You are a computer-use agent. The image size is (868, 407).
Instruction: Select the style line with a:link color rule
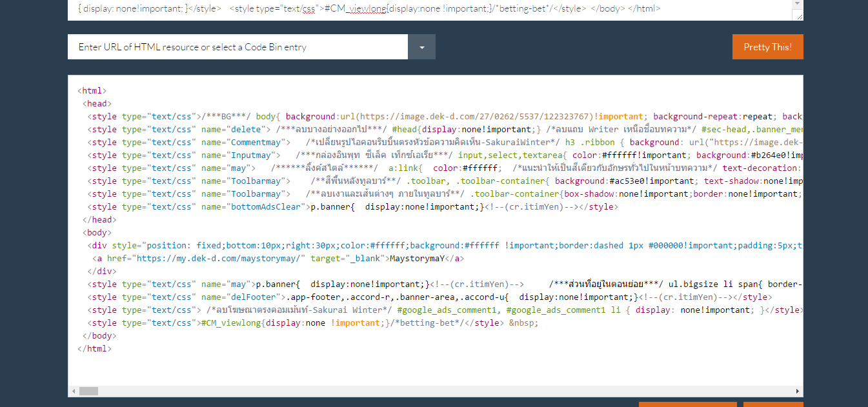pos(445,168)
